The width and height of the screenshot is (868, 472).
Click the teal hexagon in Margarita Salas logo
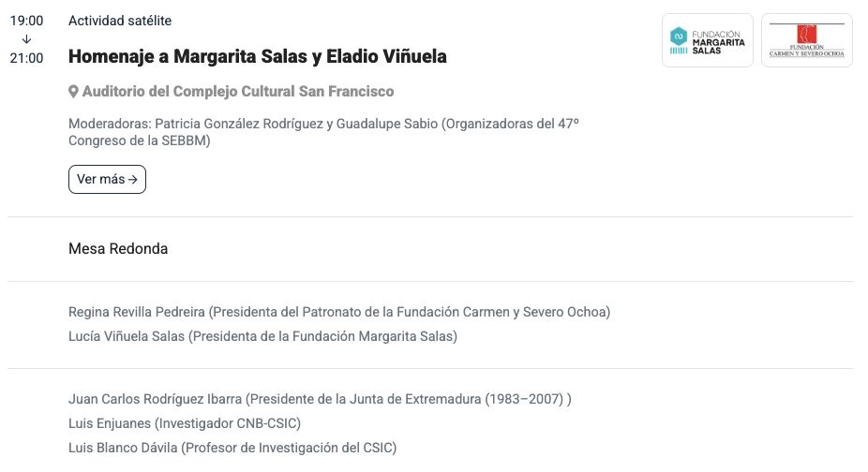click(x=679, y=35)
